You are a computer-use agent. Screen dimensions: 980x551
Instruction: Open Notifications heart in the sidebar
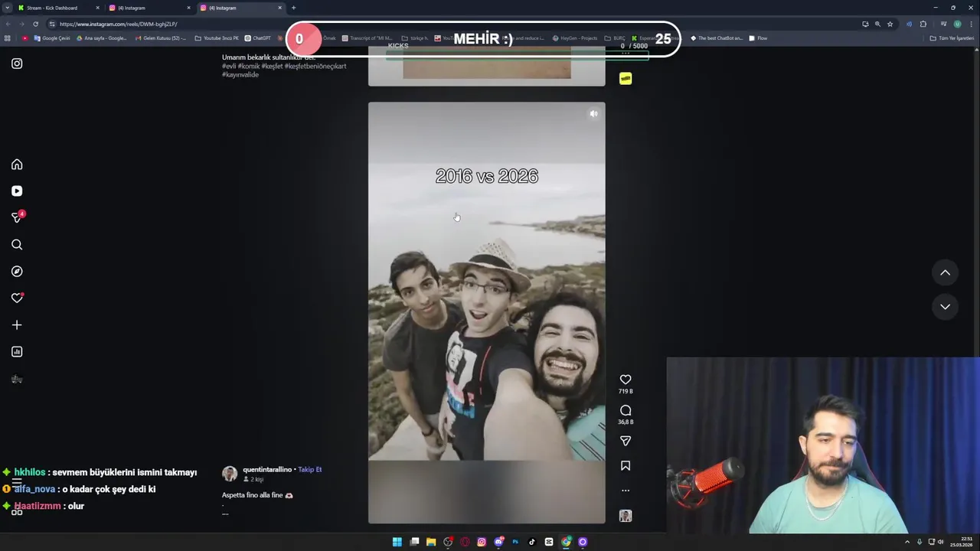pos(17,298)
